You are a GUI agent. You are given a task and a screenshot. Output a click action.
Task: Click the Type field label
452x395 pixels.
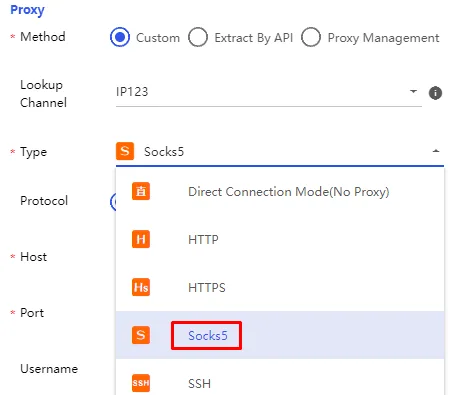tap(33, 152)
